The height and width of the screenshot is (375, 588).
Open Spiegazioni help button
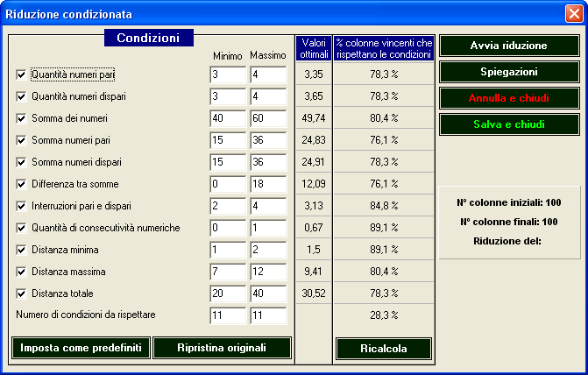tap(508, 71)
